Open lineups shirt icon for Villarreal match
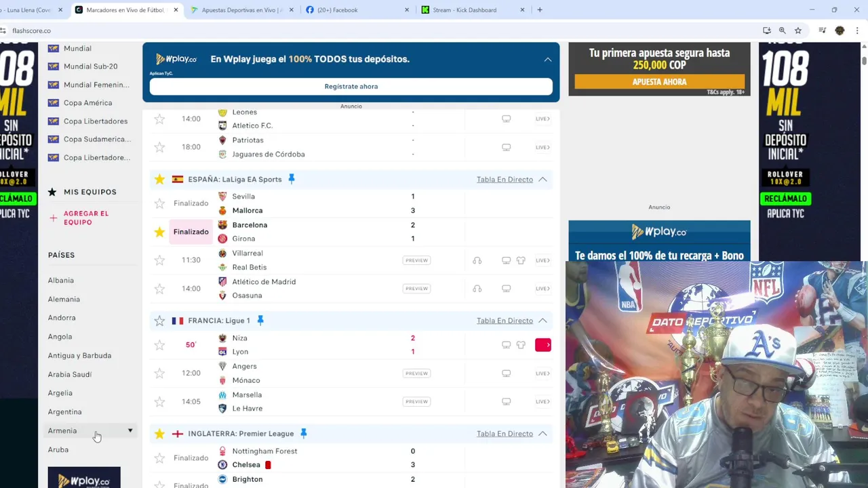The height and width of the screenshot is (488, 868). [x=521, y=260]
